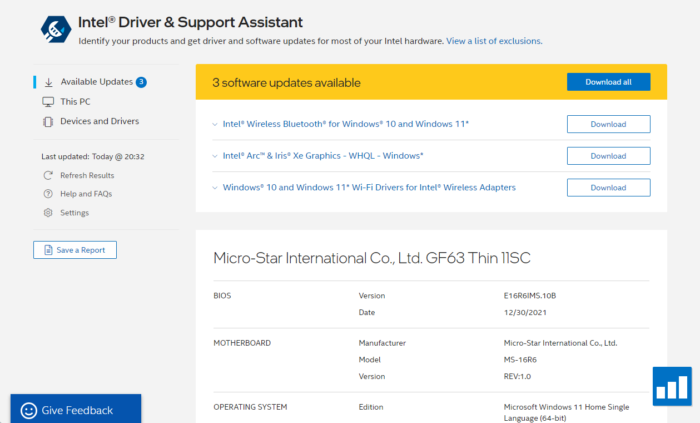This screenshot has width=700, height=423.
Task: Click the Help and FAQs icon
Action: [x=48, y=194]
